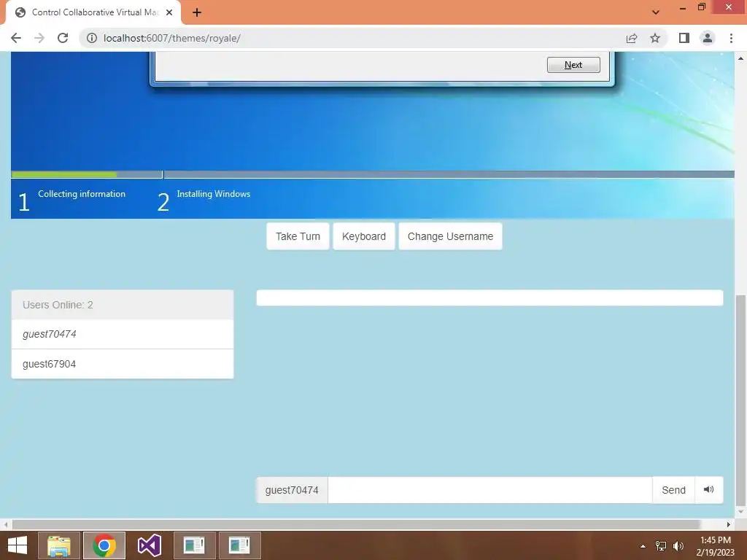747x560 pixels.
Task: Open first console window icon in taskbar
Action: (x=194, y=545)
